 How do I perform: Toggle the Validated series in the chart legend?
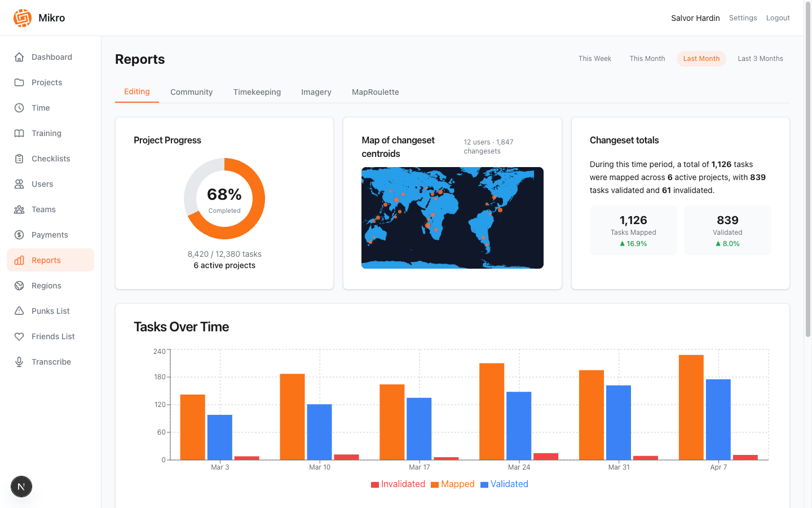point(504,484)
